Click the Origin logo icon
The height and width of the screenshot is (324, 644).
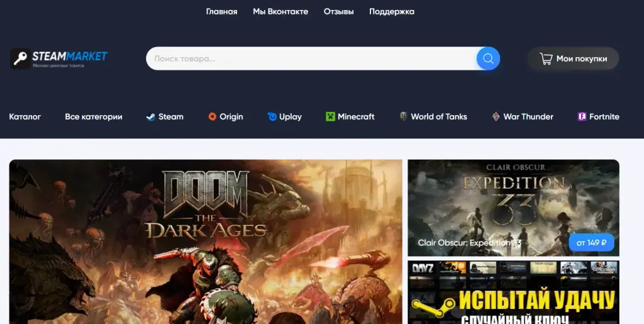212,116
